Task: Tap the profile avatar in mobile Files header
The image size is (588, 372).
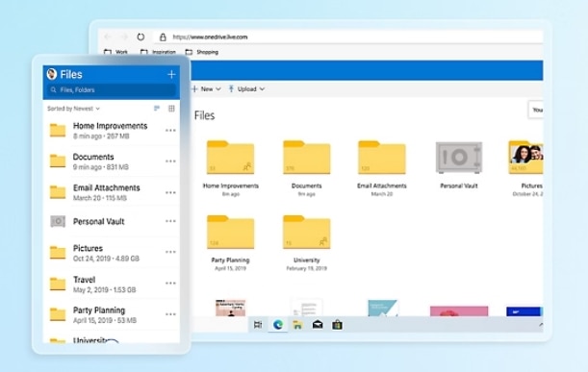Action: 52,74
